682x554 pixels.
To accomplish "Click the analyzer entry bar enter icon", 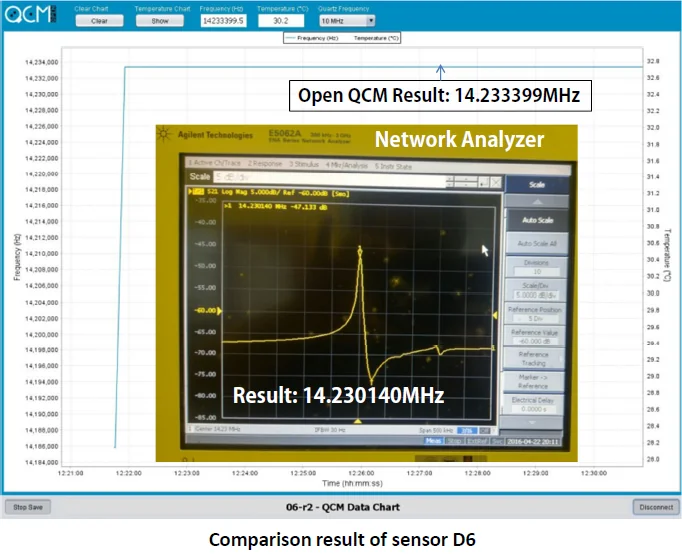I will click(484, 182).
